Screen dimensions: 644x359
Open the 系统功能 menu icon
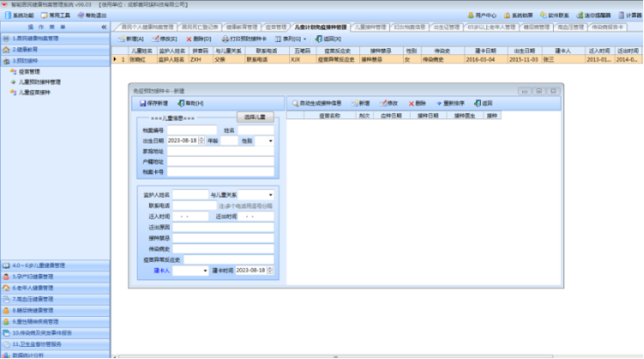[x=8, y=15]
